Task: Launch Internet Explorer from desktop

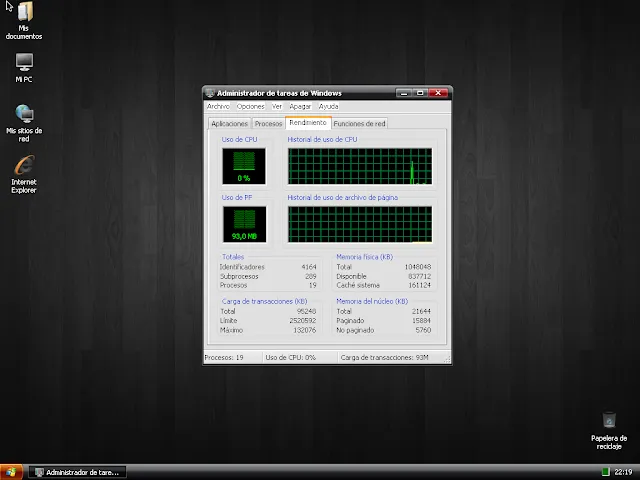Action: (24, 174)
